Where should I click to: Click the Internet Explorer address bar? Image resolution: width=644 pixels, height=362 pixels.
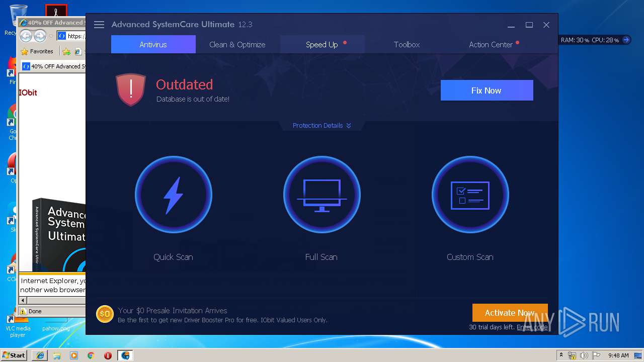pyautogui.click(x=71, y=36)
